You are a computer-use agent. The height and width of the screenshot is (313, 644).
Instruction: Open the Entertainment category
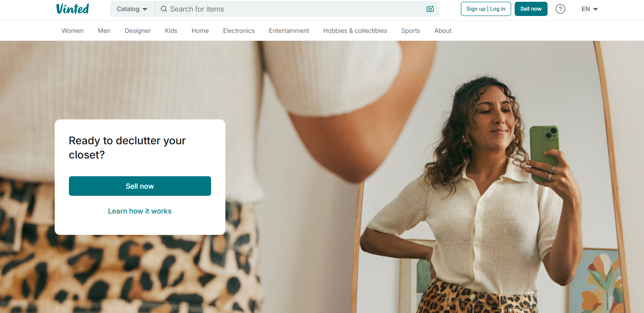(x=289, y=31)
